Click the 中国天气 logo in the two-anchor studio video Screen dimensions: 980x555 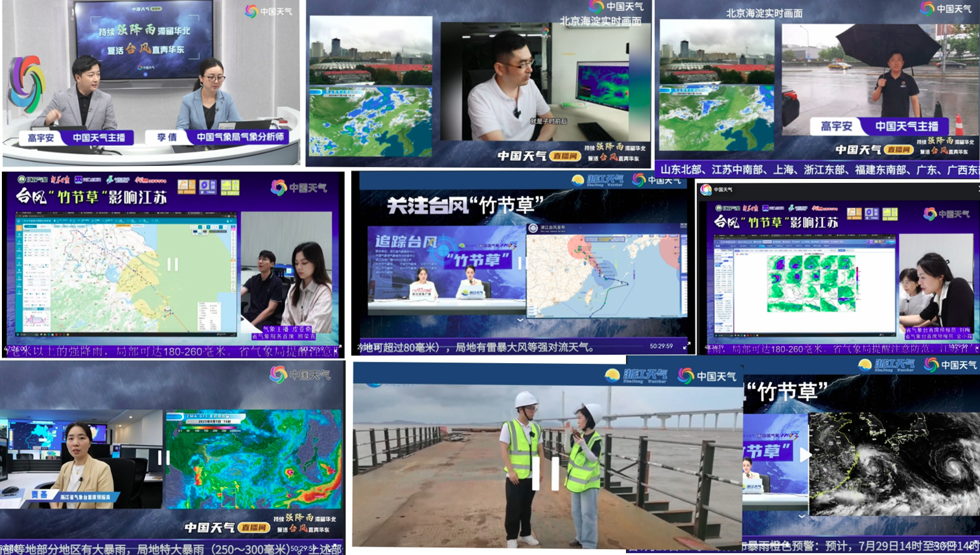pyautogui.click(x=268, y=11)
